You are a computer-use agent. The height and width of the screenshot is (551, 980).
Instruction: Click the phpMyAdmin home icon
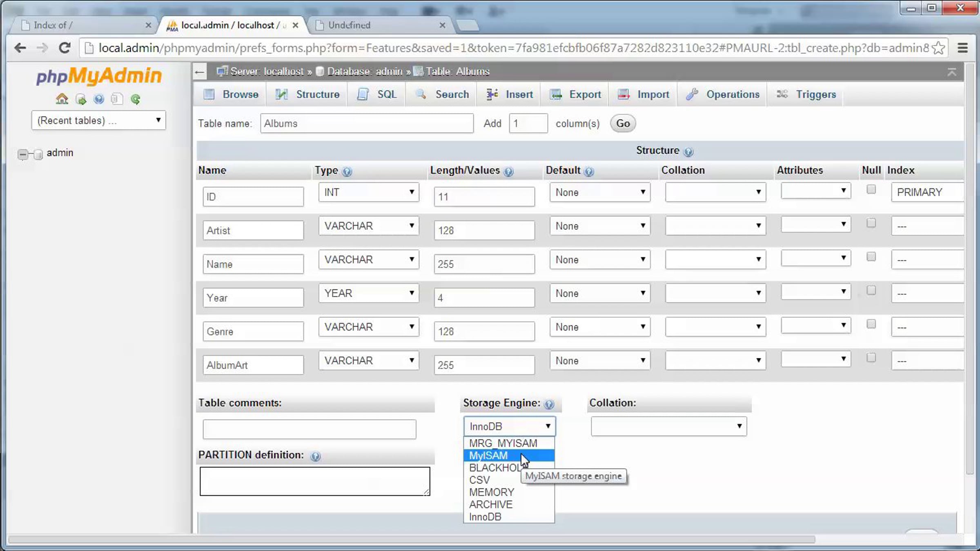point(62,99)
